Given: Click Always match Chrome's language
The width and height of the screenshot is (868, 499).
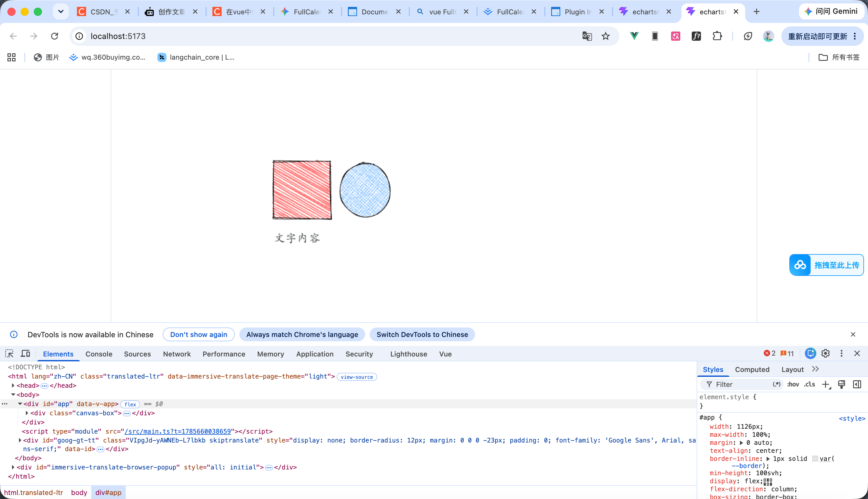Looking at the screenshot, I should click(302, 334).
